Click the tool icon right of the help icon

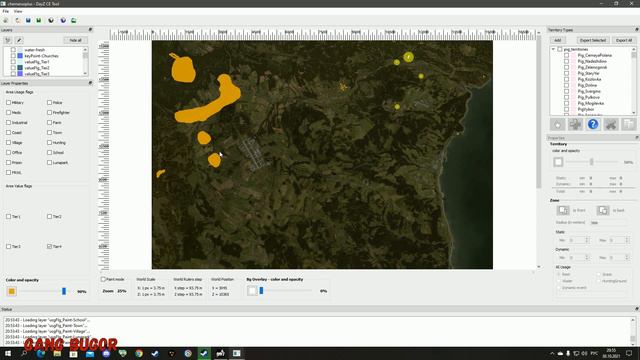[x=611, y=124]
